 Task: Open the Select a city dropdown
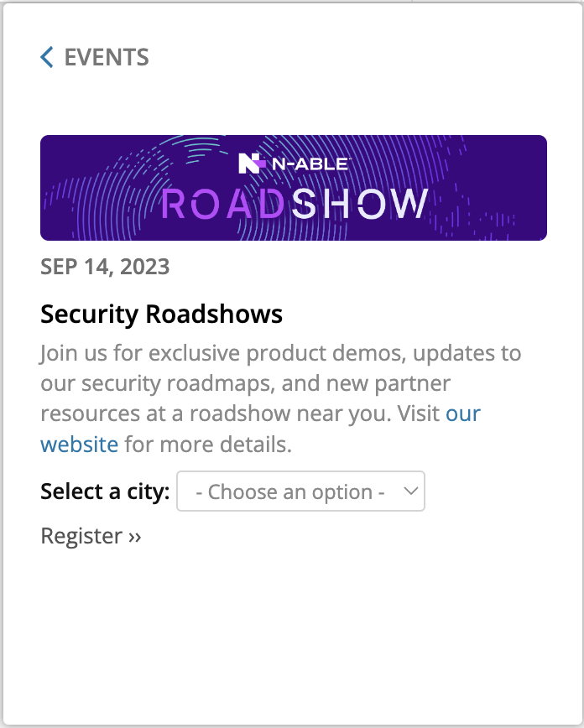coord(300,491)
